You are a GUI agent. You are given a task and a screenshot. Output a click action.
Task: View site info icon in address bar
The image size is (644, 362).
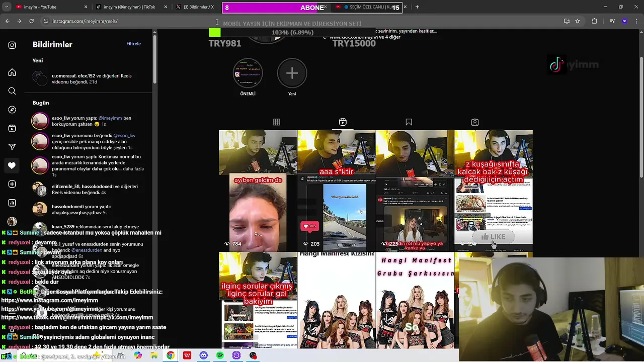pos(46,21)
